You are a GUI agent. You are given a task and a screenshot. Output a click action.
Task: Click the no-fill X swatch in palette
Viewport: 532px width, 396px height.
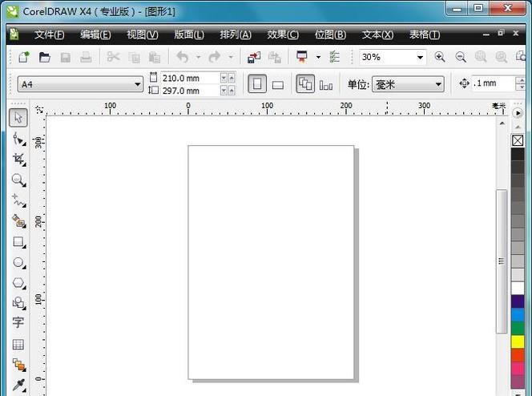(518, 140)
